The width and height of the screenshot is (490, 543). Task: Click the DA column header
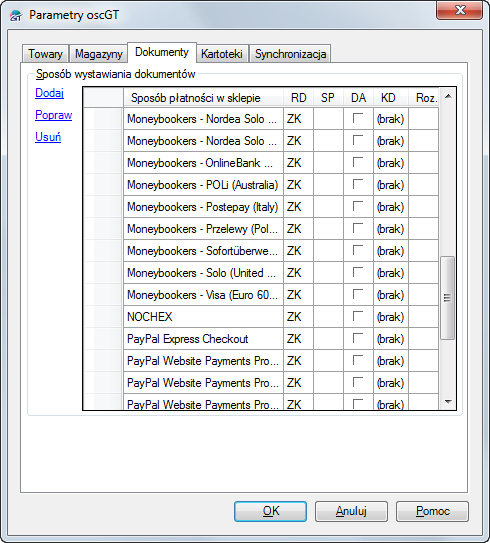pos(358,98)
